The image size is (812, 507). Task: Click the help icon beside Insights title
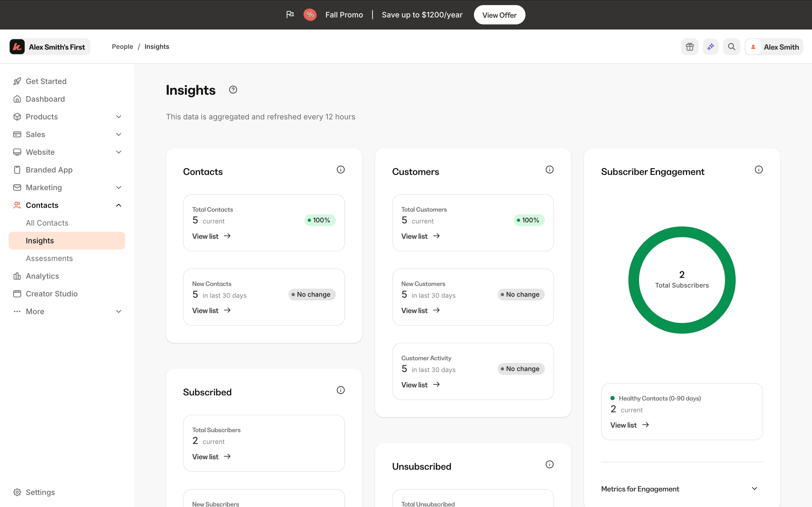233,90
